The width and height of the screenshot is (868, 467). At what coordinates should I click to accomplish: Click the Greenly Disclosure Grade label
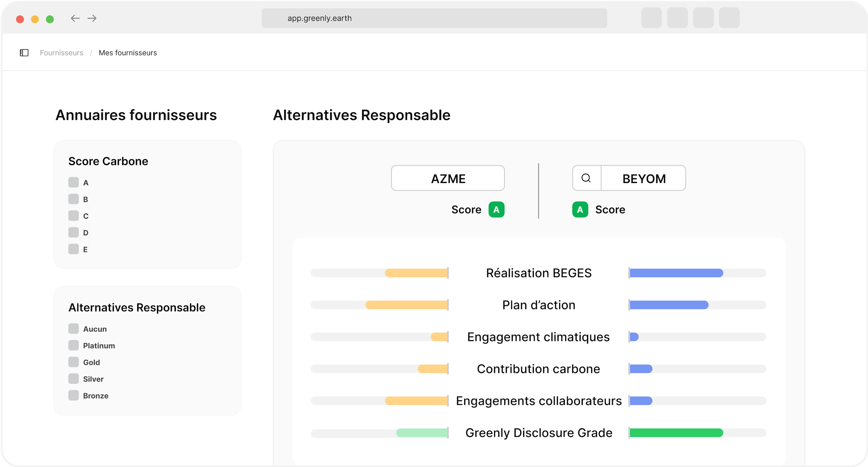(539, 433)
